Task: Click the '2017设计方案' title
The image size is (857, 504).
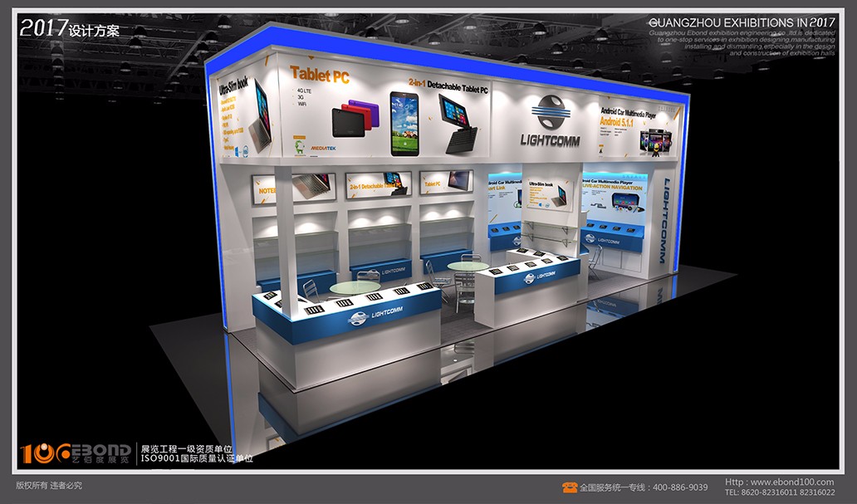Action: coord(69,28)
